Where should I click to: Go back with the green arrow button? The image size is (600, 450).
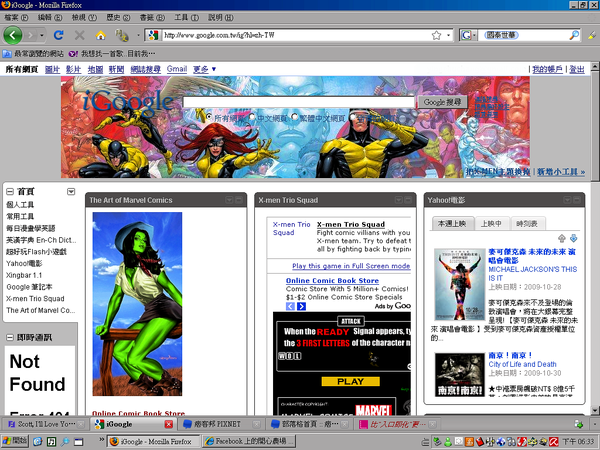tap(13, 35)
